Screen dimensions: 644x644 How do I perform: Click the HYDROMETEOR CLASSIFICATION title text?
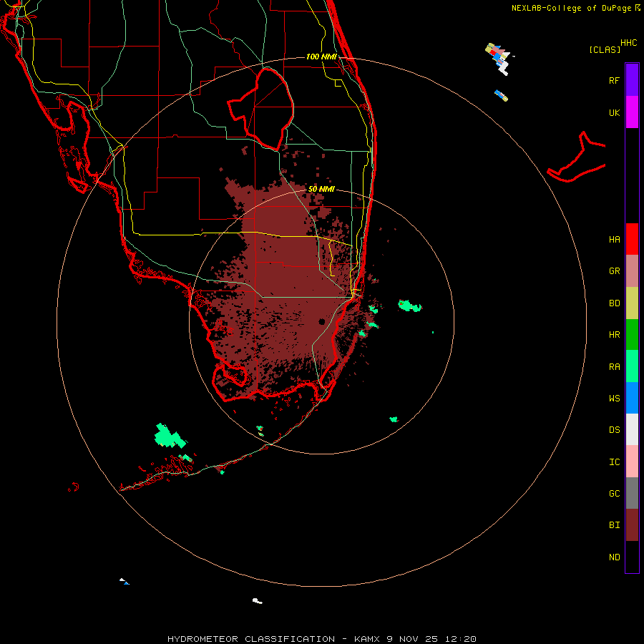pyautogui.click(x=251, y=639)
